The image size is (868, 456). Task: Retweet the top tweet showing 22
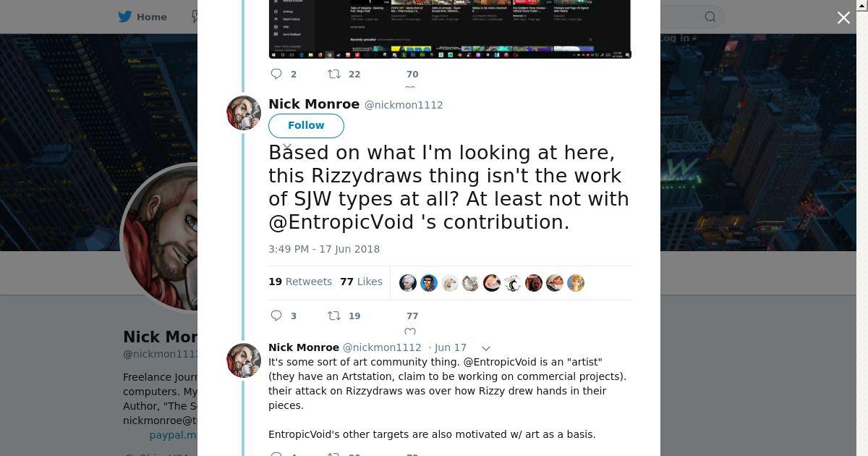[x=334, y=74]
